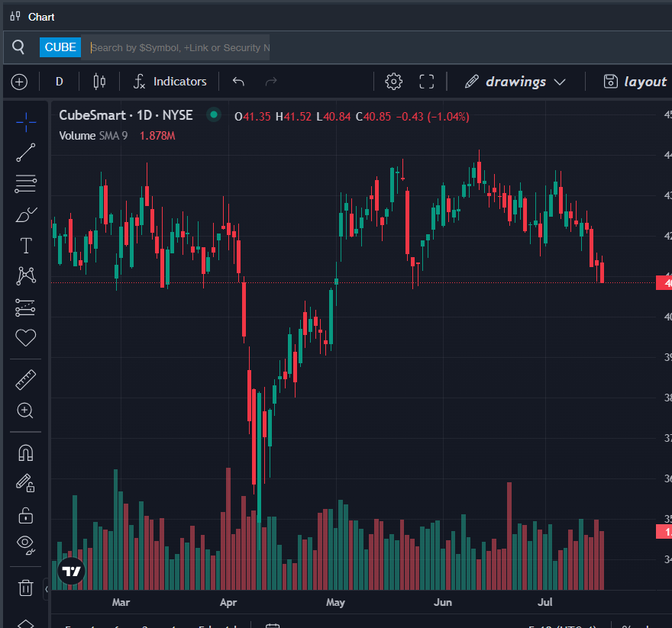
Task: Select the Fib retracement tool
Action: coord(26,183)
